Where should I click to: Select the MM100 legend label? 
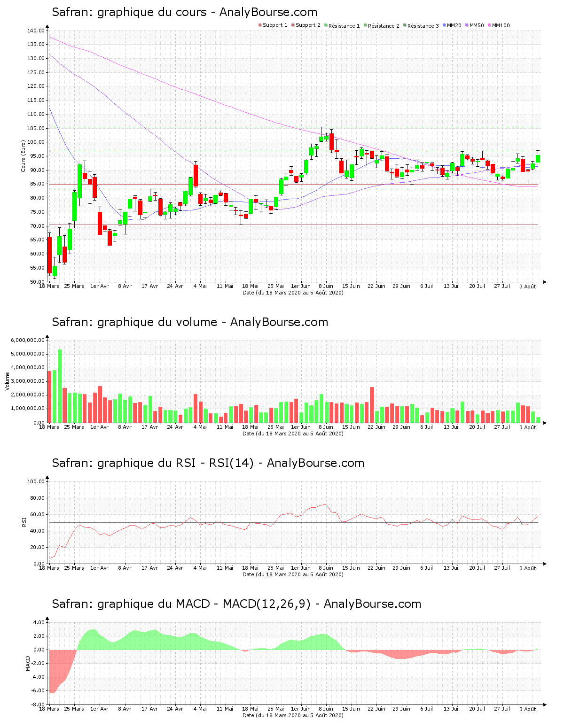(501, 25)
